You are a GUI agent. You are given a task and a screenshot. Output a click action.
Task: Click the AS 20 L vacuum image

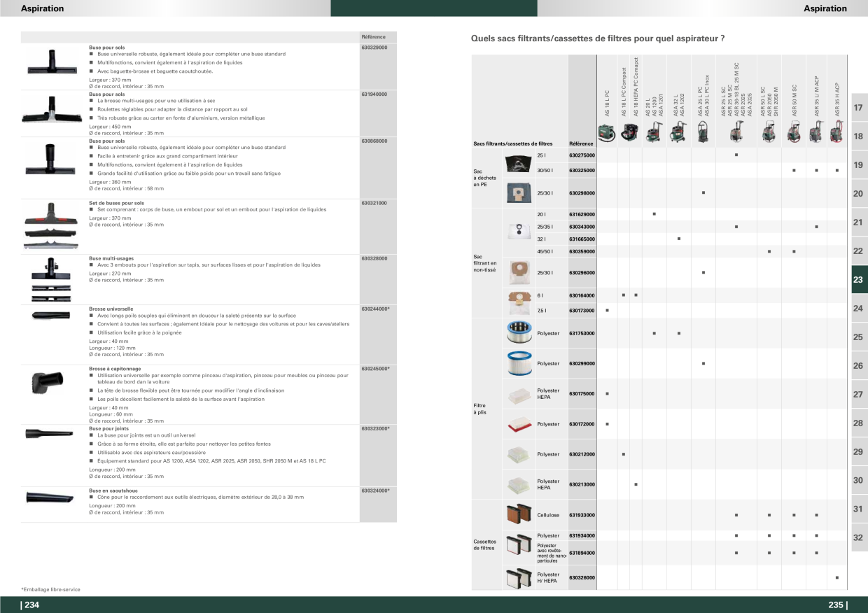654,132
